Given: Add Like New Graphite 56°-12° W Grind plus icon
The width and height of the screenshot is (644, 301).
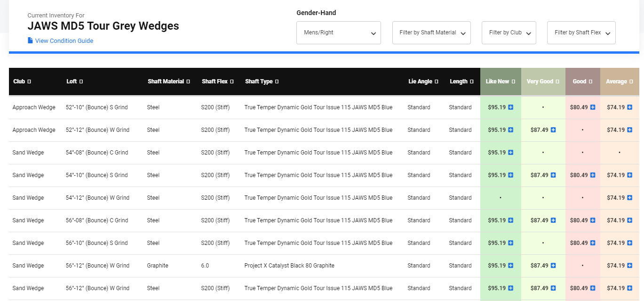Looking at the screenshot, I should click(511, 266).
